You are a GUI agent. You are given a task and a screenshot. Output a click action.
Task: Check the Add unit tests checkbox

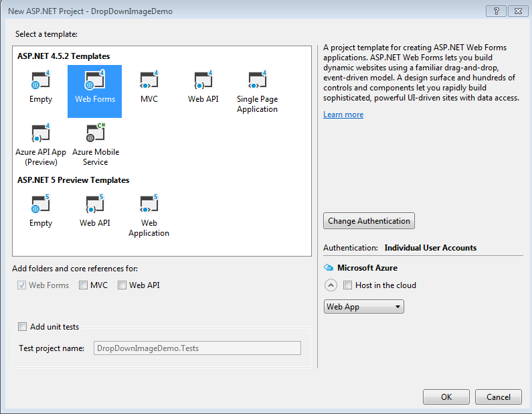(22, 327)
